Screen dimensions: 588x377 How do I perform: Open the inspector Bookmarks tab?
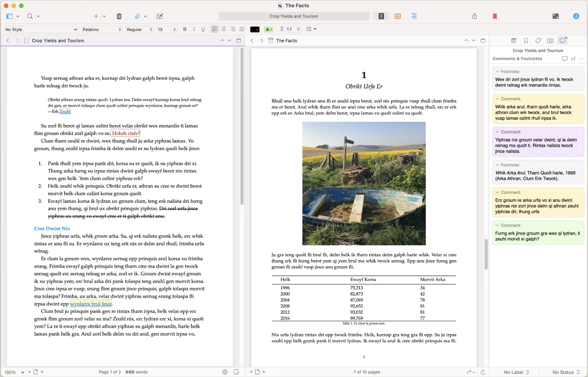click(x=526, y=41)
